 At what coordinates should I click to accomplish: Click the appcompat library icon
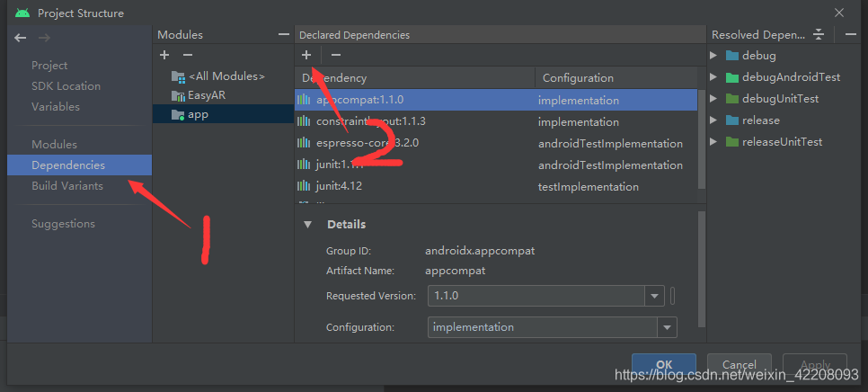coord(304,100)
